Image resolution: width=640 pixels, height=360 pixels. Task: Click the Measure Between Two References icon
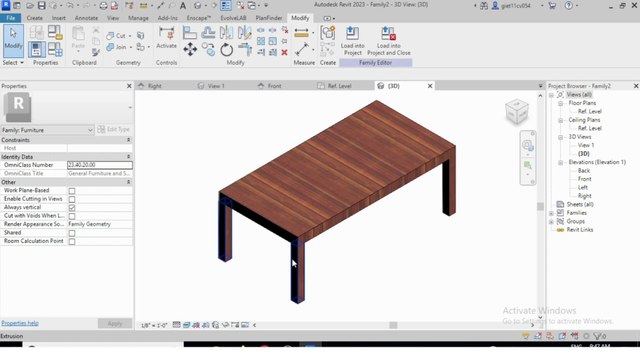[x=302, y=49]
